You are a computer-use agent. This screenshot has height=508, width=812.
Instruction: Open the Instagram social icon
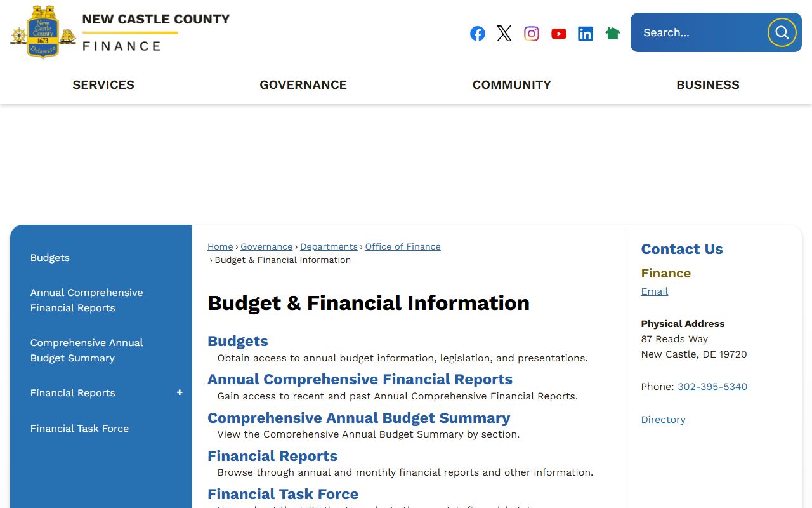[532, 34]
